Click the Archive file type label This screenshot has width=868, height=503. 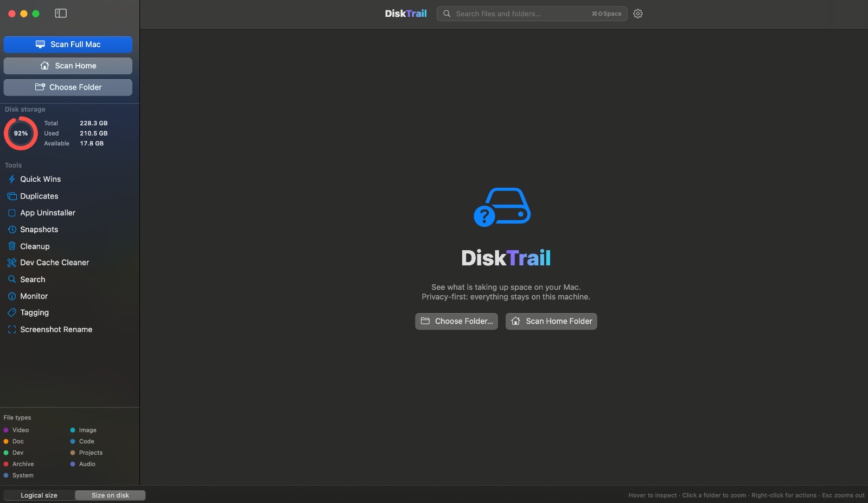(23, 464)
